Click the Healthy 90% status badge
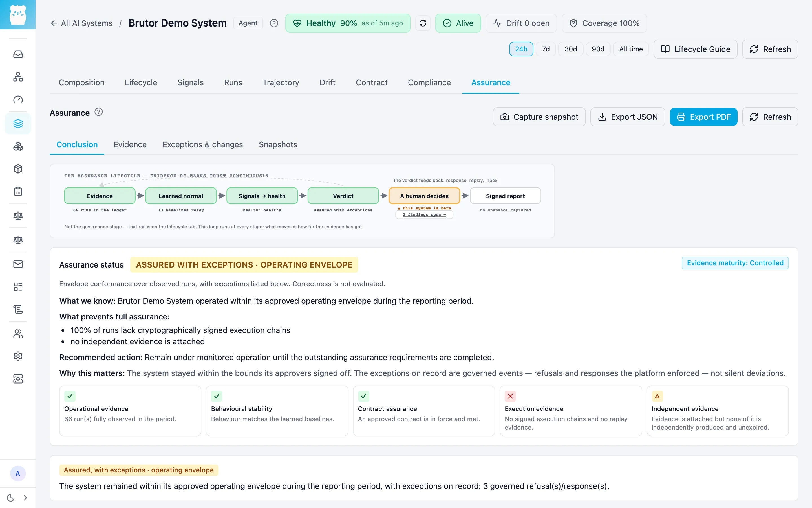 348,23
